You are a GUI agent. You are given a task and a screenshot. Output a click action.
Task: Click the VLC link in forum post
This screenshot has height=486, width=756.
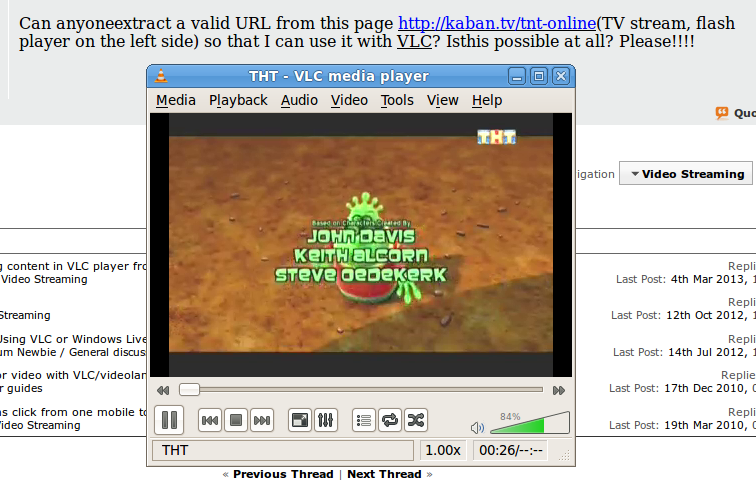click(x=414, y=41)
